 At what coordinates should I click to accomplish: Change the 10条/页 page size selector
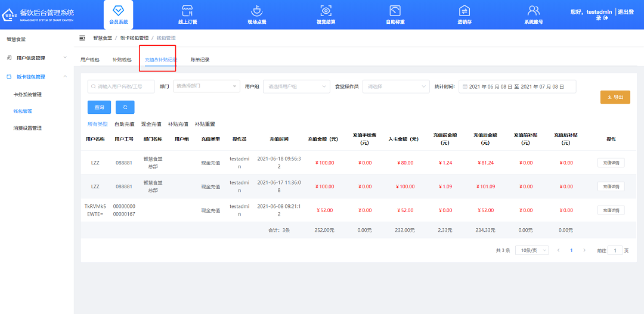[531, 251]
